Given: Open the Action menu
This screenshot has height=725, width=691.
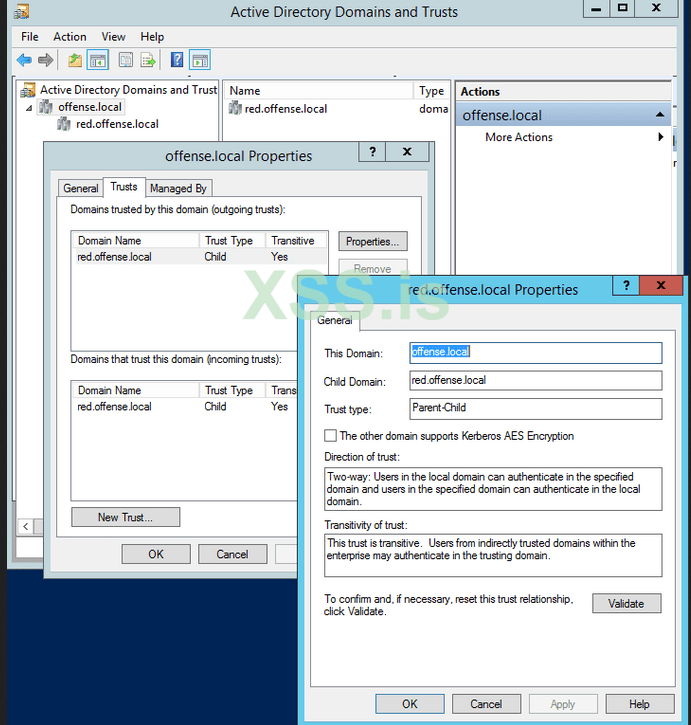Looking at the screenshot, I should (70, 37).
